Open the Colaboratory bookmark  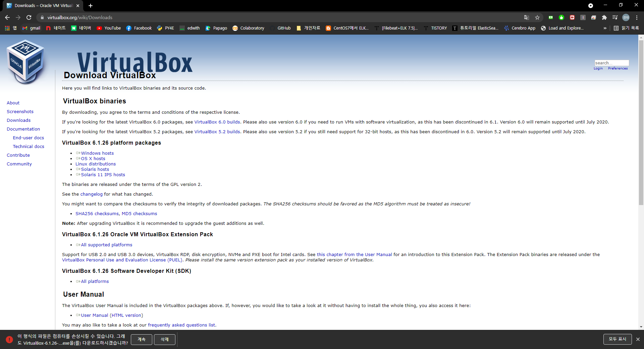pos(248,28)
